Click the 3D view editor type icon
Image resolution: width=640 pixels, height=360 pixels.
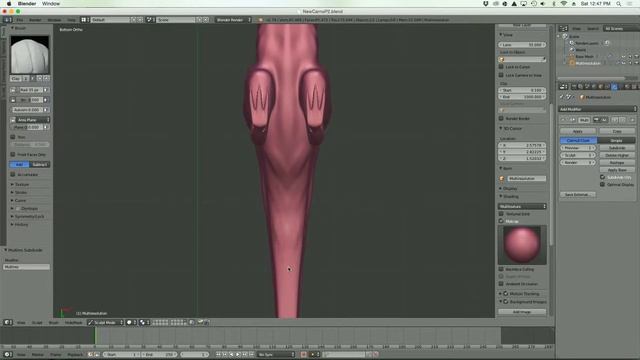click(x=8, y=322)
